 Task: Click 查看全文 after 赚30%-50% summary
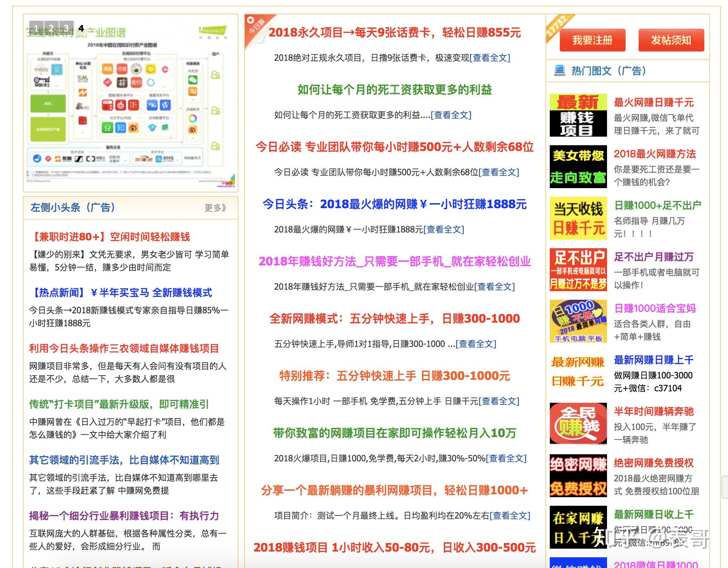[x=506, y=459]
